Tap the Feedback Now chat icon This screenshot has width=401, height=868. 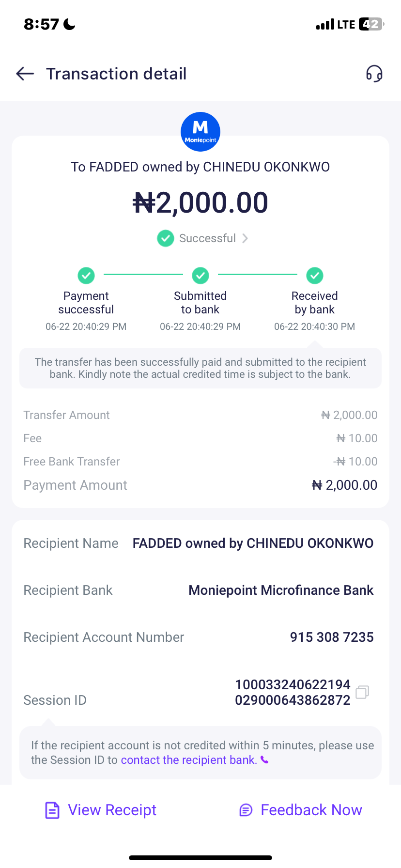point(246,810)
